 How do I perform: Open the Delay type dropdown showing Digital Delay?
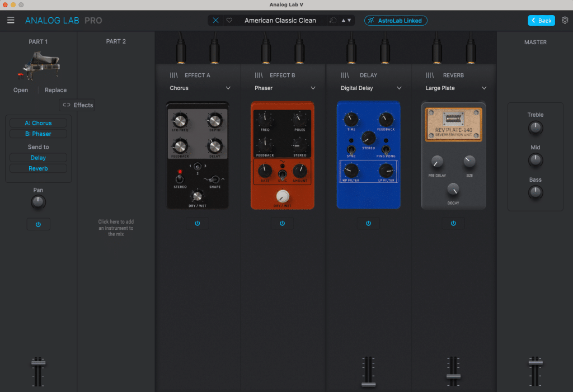tap(368, 88)
